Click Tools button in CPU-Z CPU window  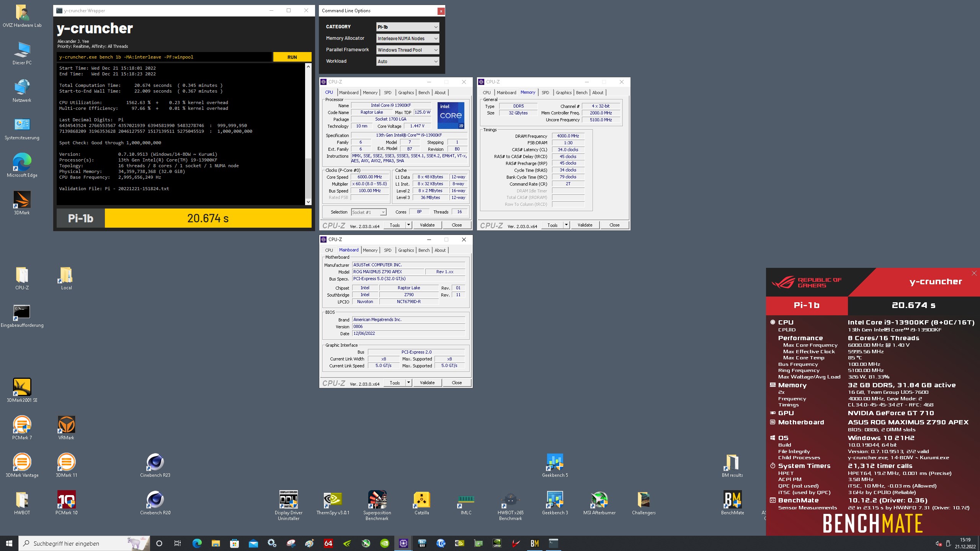coord(395,225)
